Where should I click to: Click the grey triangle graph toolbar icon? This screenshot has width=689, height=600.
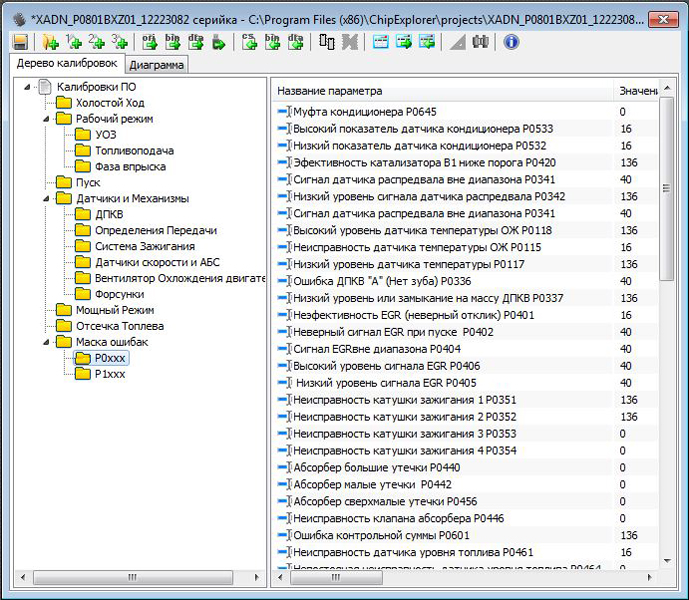coord(457,41)
